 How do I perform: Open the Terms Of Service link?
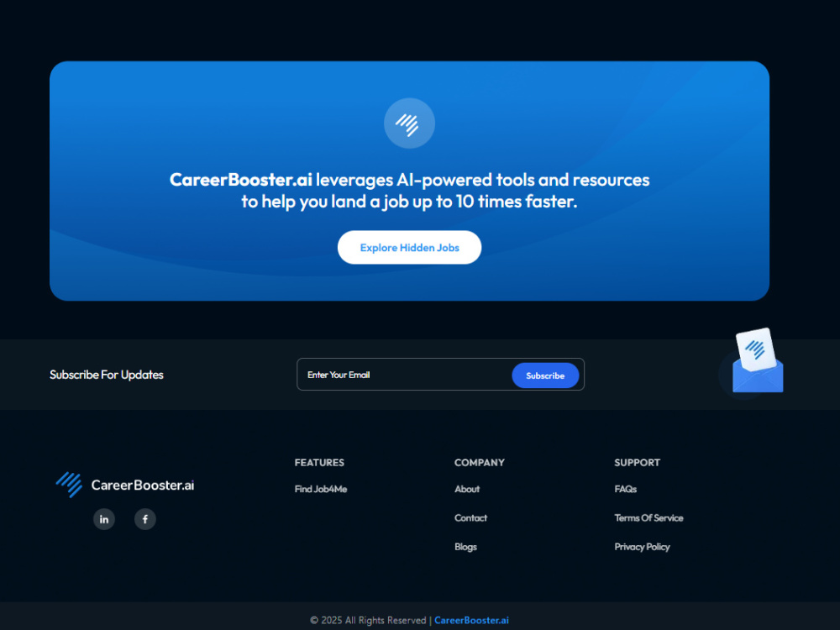coord(648,518)
